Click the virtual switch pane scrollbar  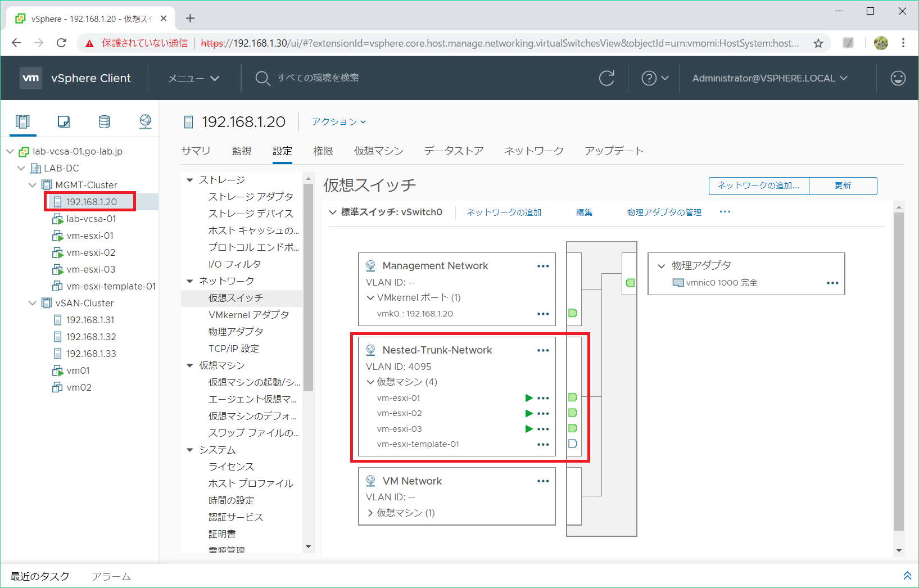pyautogui.click(x=899, y=371)
